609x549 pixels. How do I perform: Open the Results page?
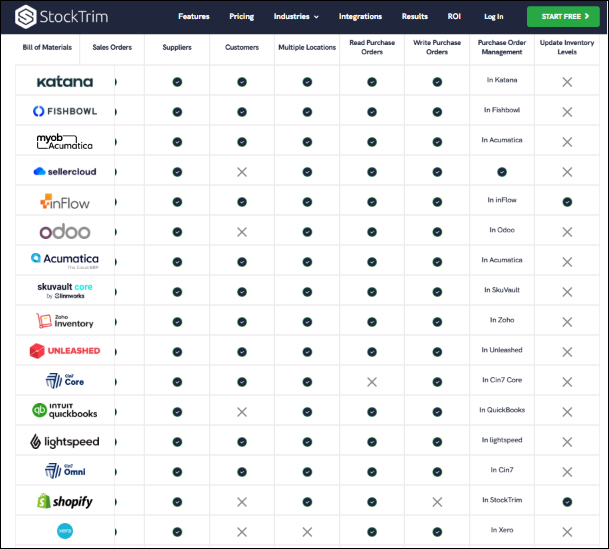point(414,16)
